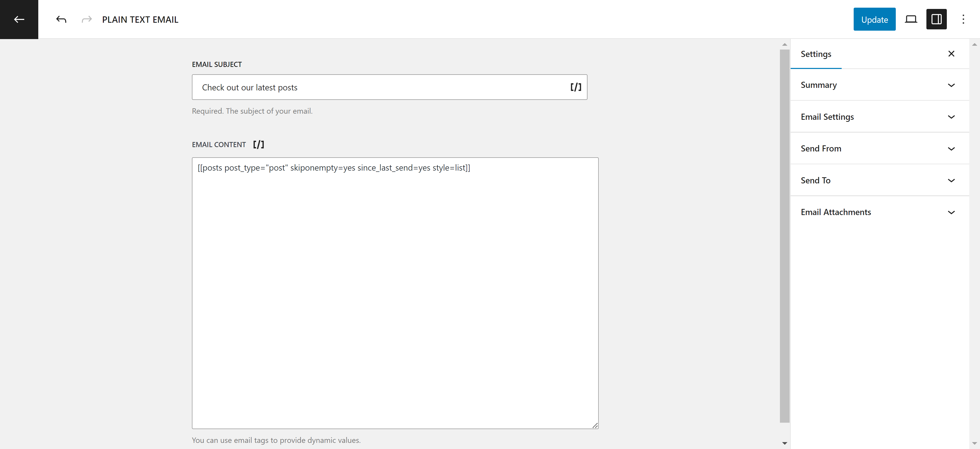Open the three-dot options menu
Viewport: 980px width, 449px height.
click(x=963, y=19)
